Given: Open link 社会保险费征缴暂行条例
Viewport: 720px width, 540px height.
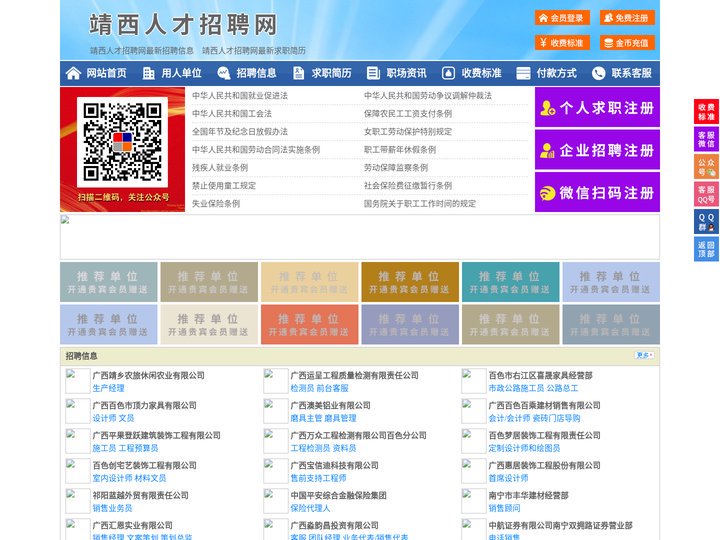Looking at the screenshot, I should click(408, 186).
